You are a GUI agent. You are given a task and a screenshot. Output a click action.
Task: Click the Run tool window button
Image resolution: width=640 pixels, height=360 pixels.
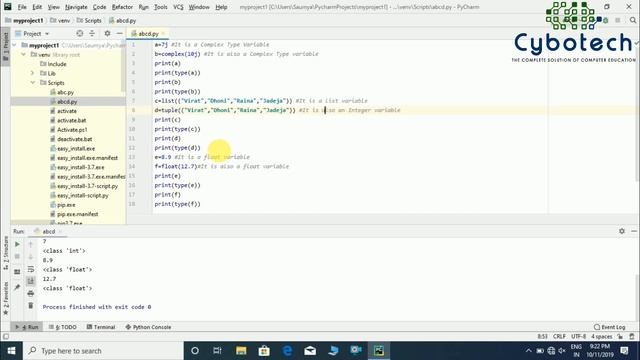point(27,327)
